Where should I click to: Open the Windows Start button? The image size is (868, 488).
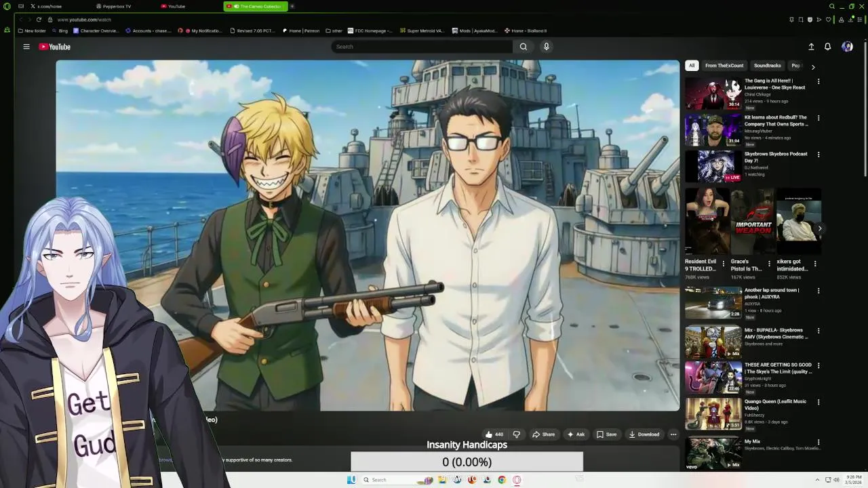[x=351, y=480]
